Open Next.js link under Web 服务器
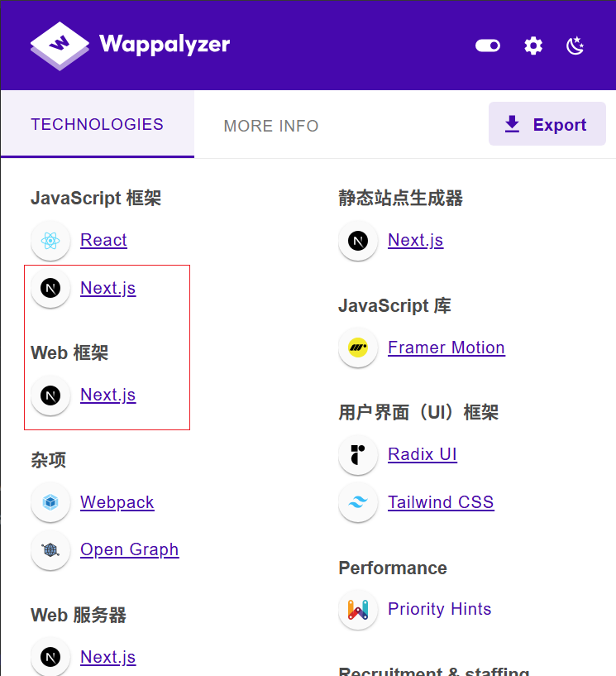Image resolution: width=616 pixels, height=676 pixels. point(107,658)
